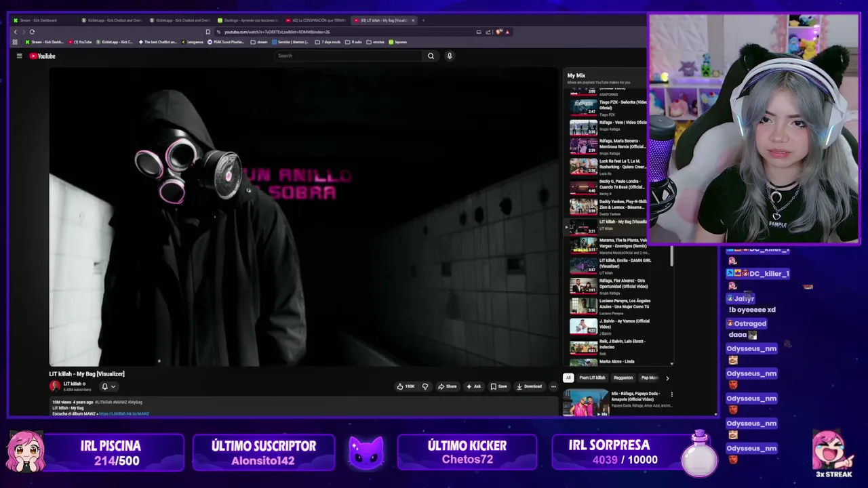Open the stream bookmarks folder
Viewport: 868px width, 488px height.
tap(259, 42)
